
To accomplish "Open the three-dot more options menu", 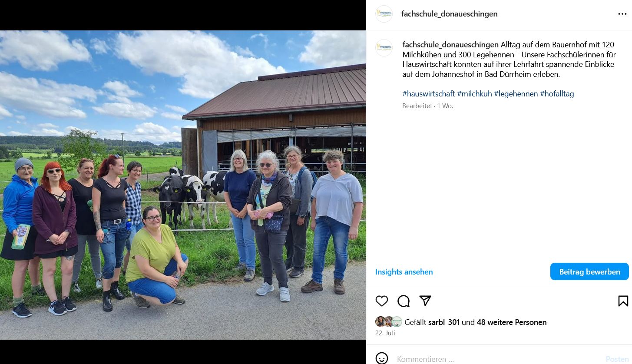I will click(x=622, y=14).
